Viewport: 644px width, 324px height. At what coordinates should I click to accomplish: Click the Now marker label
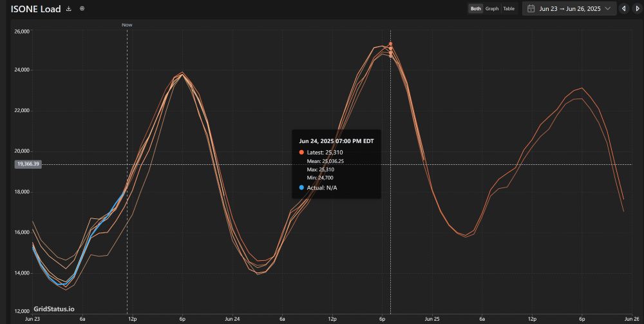click(x=127, y=24)
